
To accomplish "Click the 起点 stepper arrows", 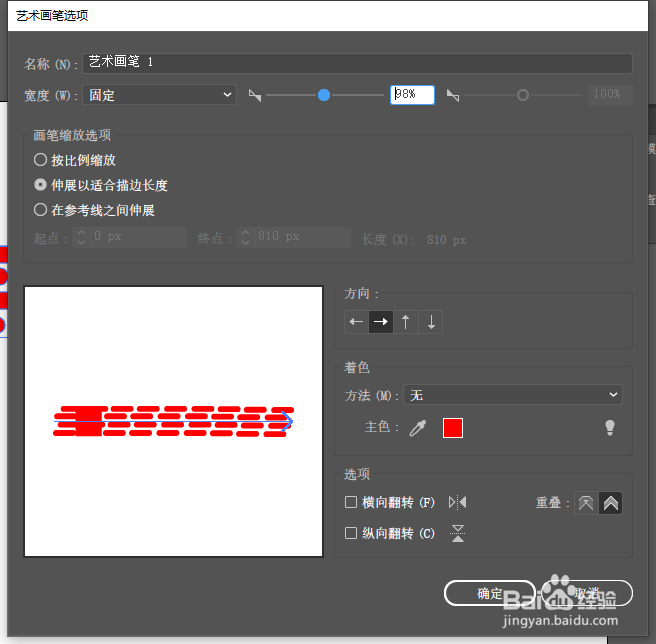I will pyautogui.click(x=82, y=237).
